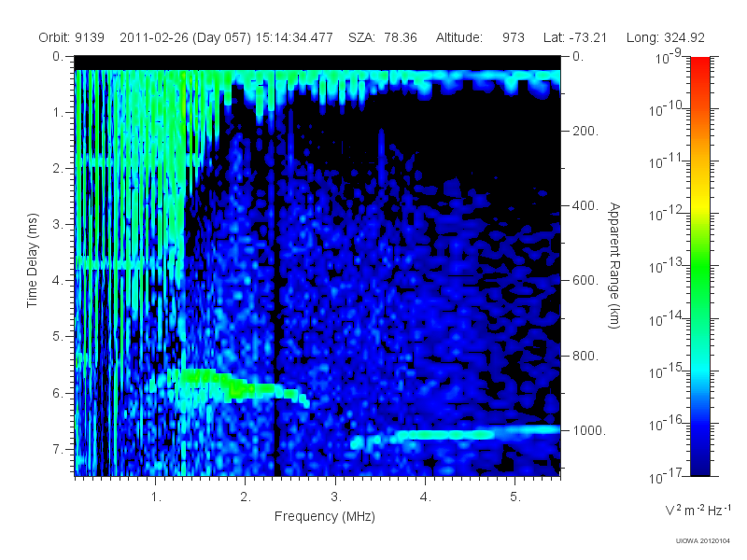Click the 'Altitude:' label
747x560 pixels.
point(458,37)
